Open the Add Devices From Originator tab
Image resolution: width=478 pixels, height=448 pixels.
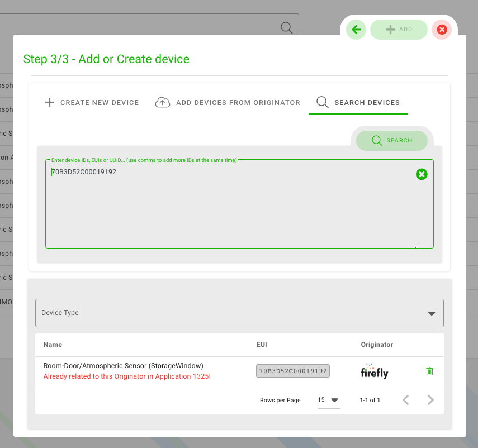coord(228,103)
